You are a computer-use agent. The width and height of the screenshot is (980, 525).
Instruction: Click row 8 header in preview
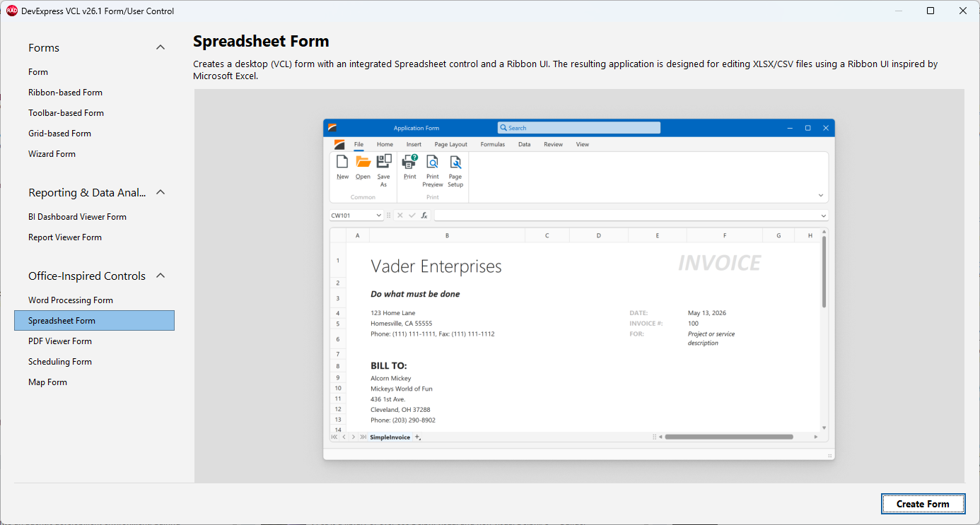(x=338, y=366)
